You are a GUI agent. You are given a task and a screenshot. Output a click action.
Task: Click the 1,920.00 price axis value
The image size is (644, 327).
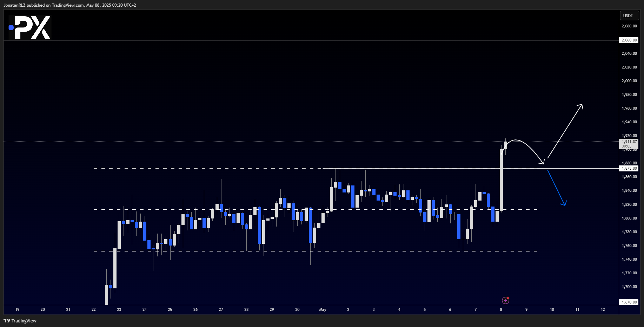(x=629, y=136)
